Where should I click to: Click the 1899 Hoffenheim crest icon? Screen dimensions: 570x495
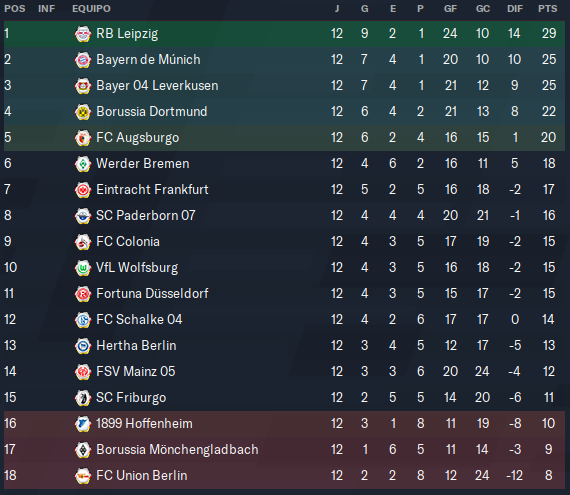83,424
